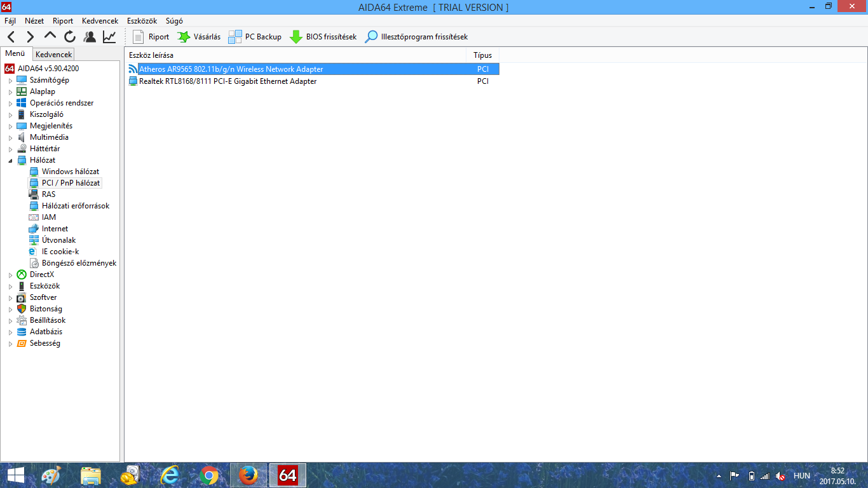Open the Riport menu
Screen dimensions: 868x488
tap(63, 21)
